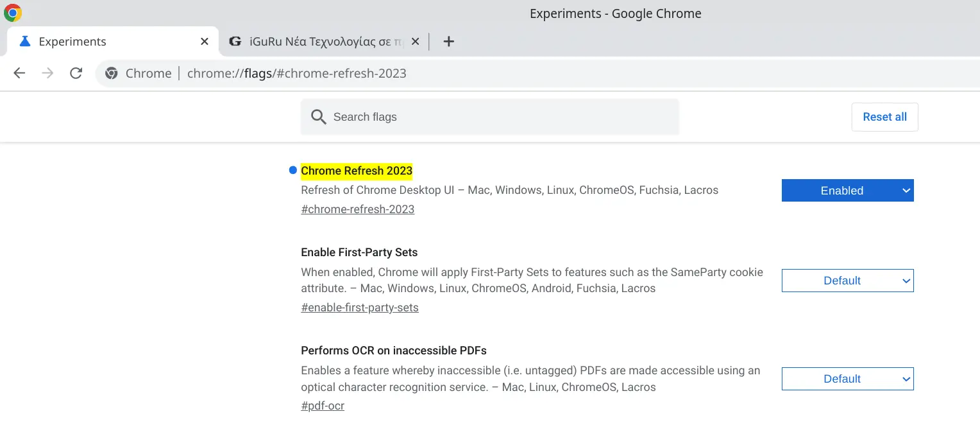Click the Experiments flask tab icon
Image resolution: width=980 pixels, height=434 pixels.
click(25, 42)
